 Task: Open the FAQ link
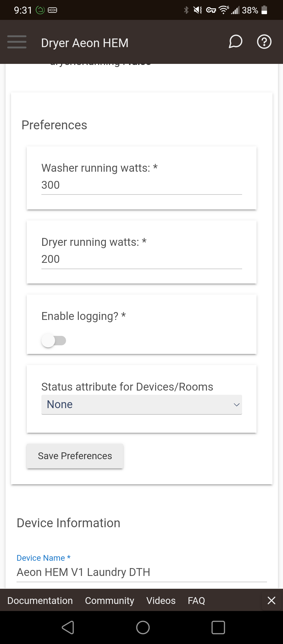(196, 601)
